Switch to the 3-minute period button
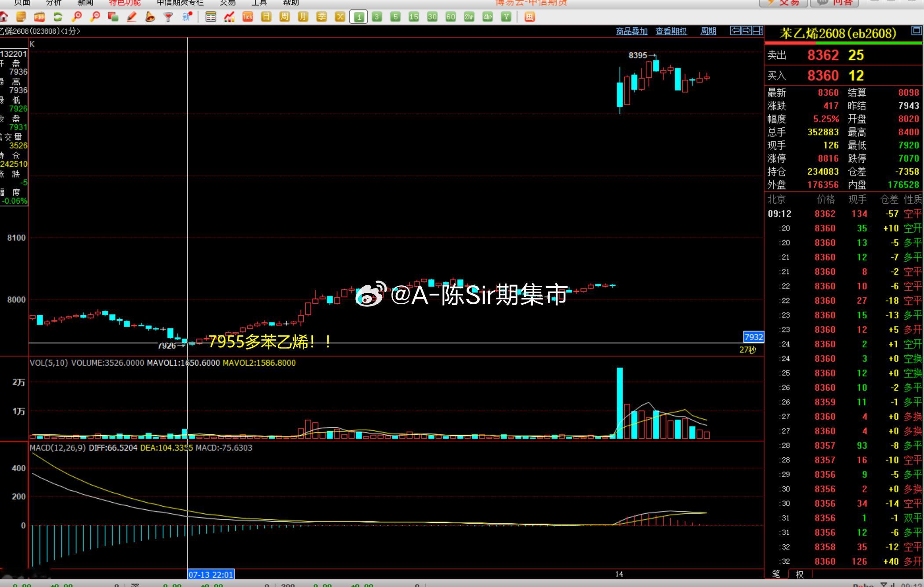This screenshot has height=587, width=924. [x=377, y=17]
